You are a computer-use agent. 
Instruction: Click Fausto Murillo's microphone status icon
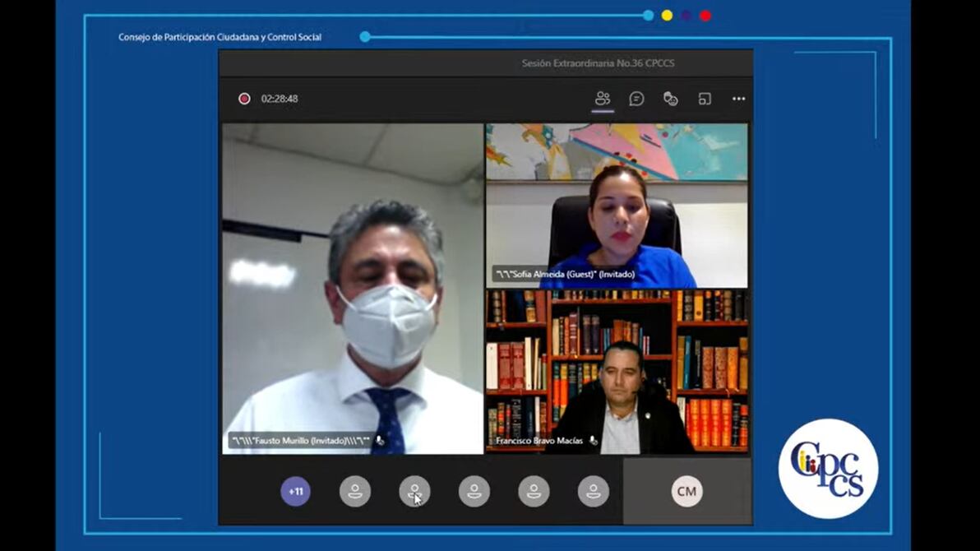pos(379,441)
